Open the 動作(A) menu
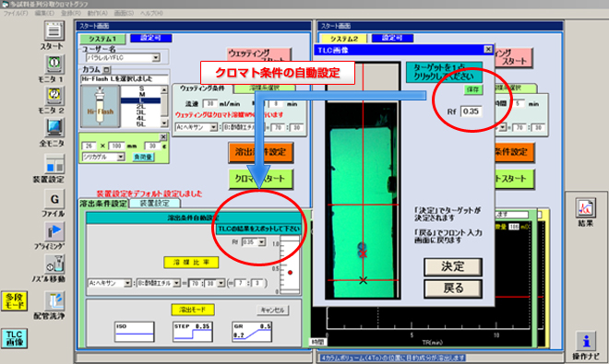The image size is (609, 364). click(98, 13)
